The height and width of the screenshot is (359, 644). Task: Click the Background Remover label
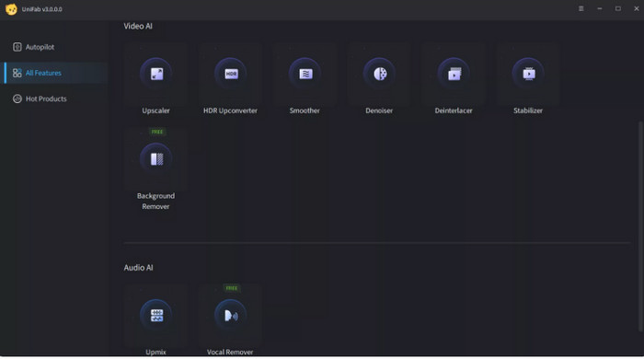point(156,202)
